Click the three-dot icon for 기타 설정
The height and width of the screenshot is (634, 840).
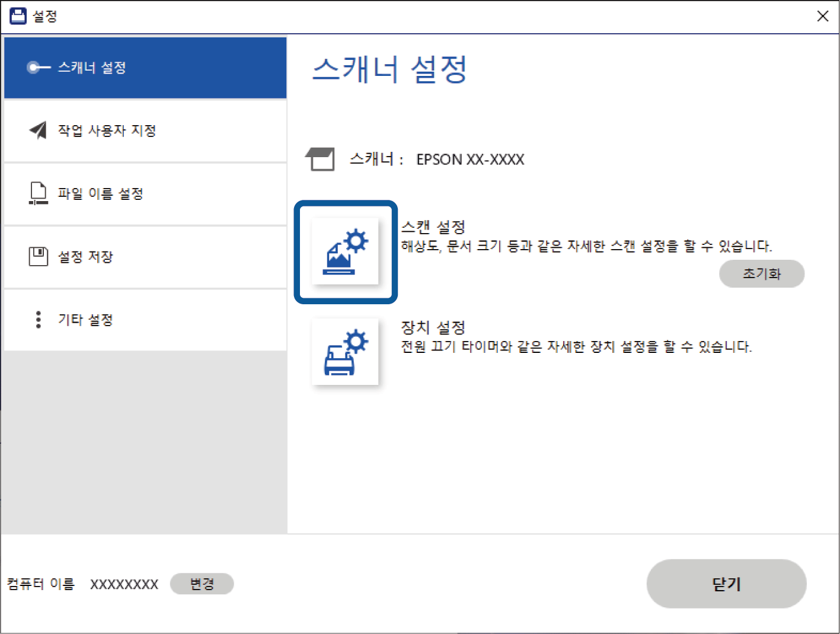point(39,320)
